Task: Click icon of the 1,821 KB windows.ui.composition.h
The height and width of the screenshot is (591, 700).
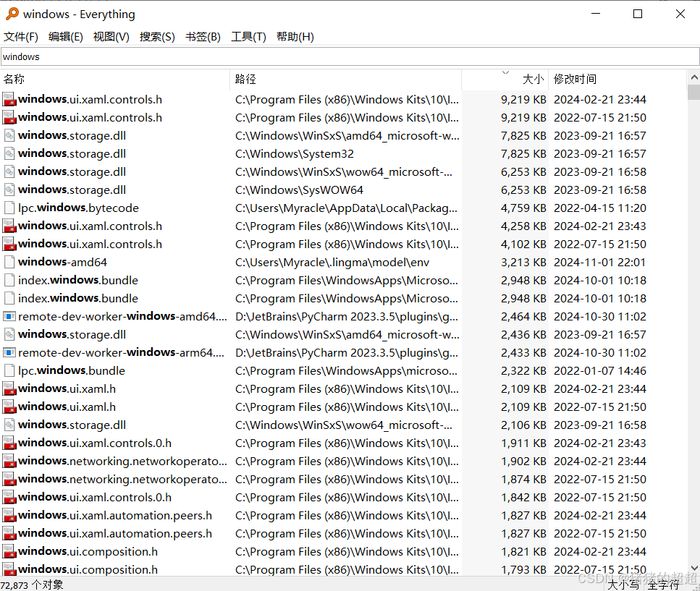Action: tap(9, 551)
